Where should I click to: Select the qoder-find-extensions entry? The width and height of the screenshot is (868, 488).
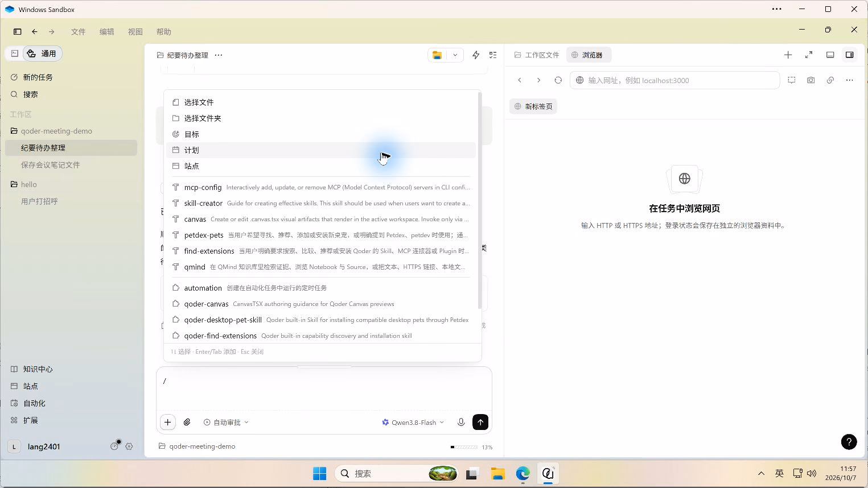pyautogui.click(x=321, y=336)
